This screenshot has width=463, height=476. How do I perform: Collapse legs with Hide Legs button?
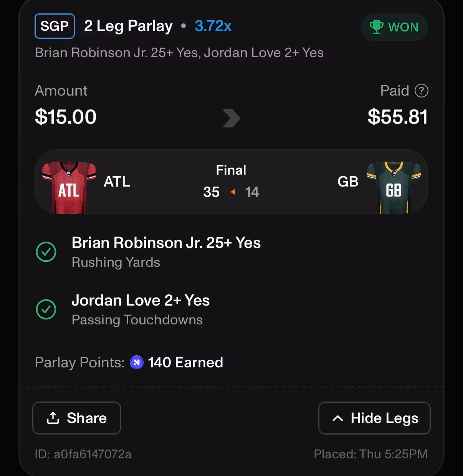(x=374, y=418)
